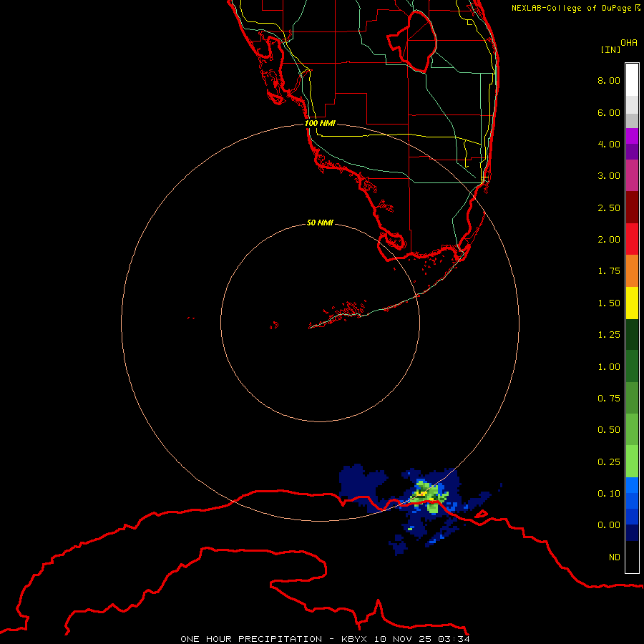
Task: Click the white top color swatch in legend
Action: coord(632,80)
